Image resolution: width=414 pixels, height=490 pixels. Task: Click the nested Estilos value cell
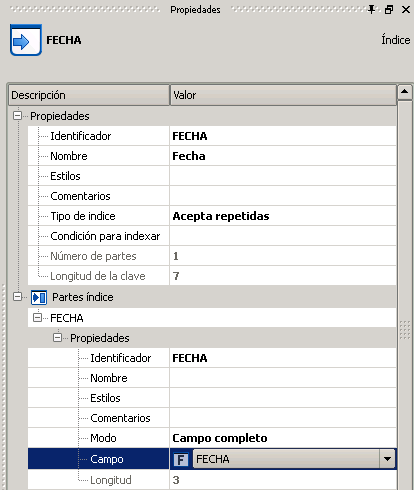point(283,398)
